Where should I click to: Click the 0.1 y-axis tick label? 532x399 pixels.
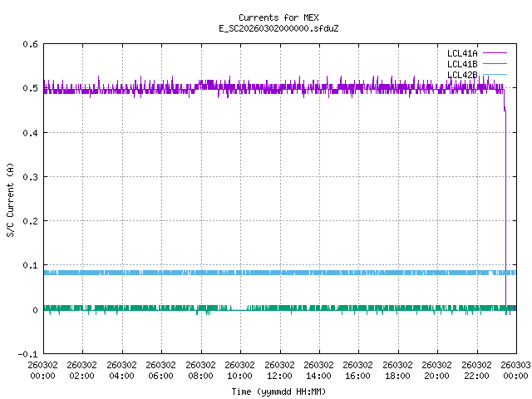(x=29, y=266)
